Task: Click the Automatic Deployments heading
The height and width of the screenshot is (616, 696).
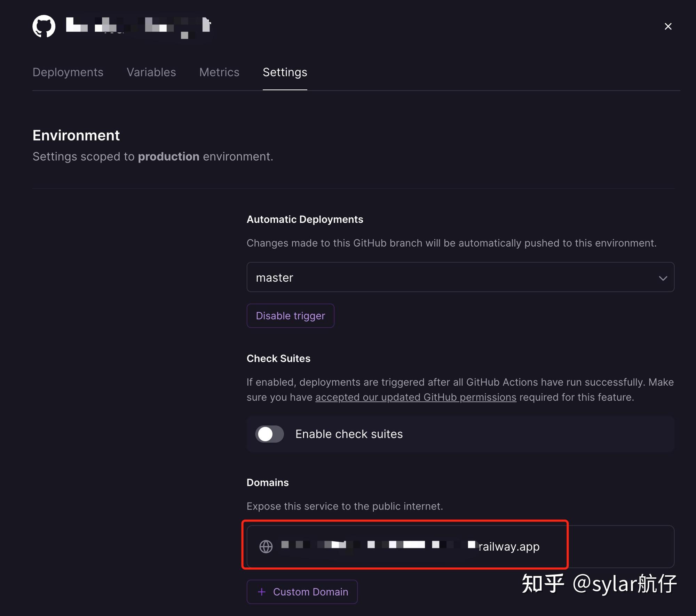Action: click(x=305, y=219)
